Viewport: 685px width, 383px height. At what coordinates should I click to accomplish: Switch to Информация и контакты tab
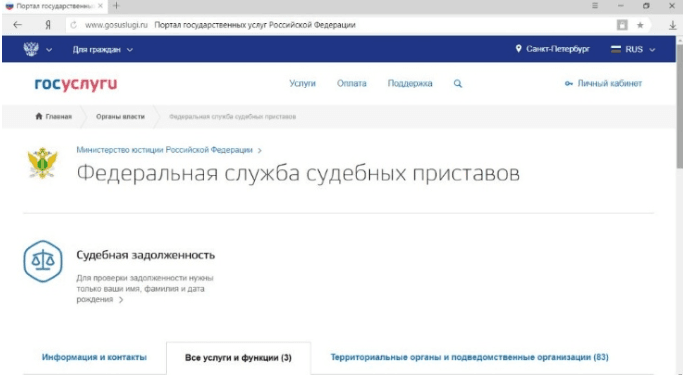tap(94, 357)
